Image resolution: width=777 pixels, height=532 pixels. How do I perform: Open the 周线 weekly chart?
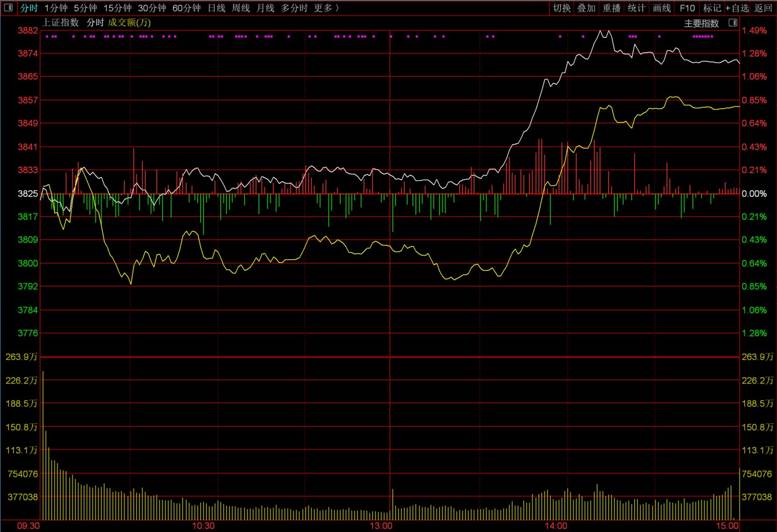(x=241, y=8)
